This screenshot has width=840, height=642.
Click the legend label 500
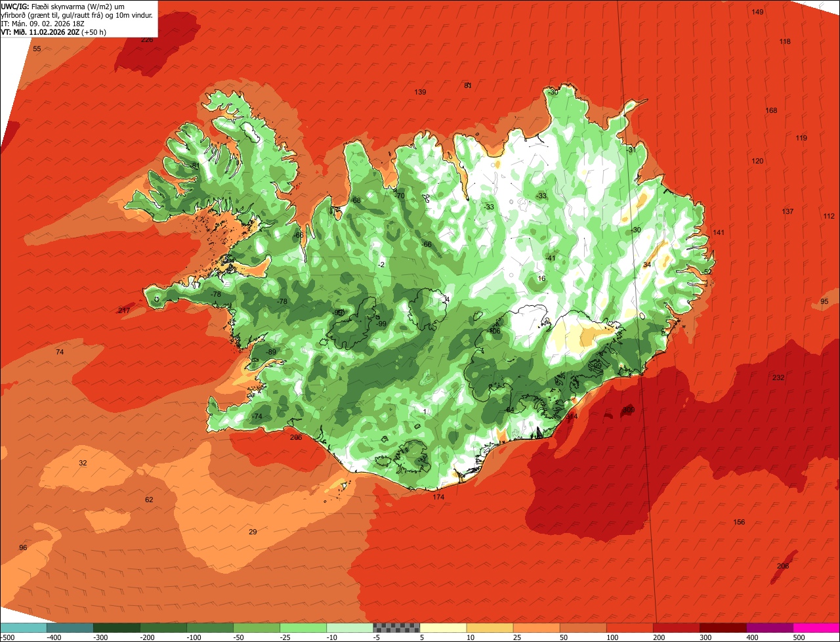click(798, 637)
